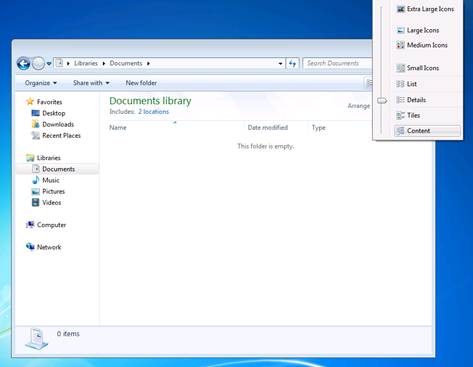Select the Music library icon

pos(35,180)
